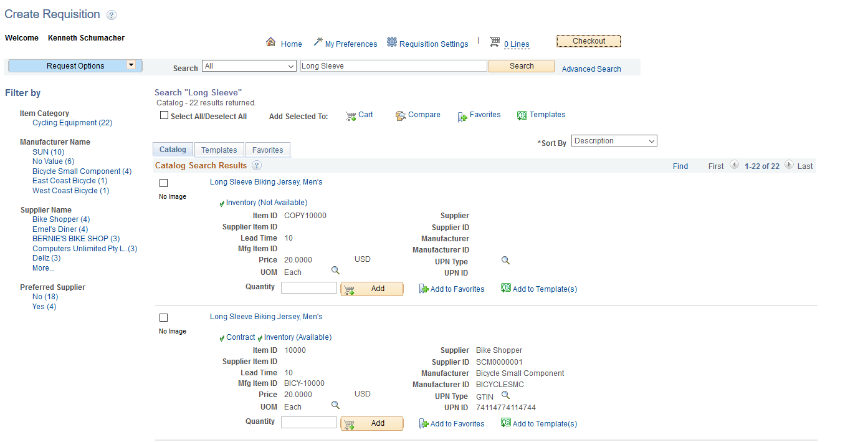Go to next page arrow icon
Screen dimensions: 868x442
(789, 165)
